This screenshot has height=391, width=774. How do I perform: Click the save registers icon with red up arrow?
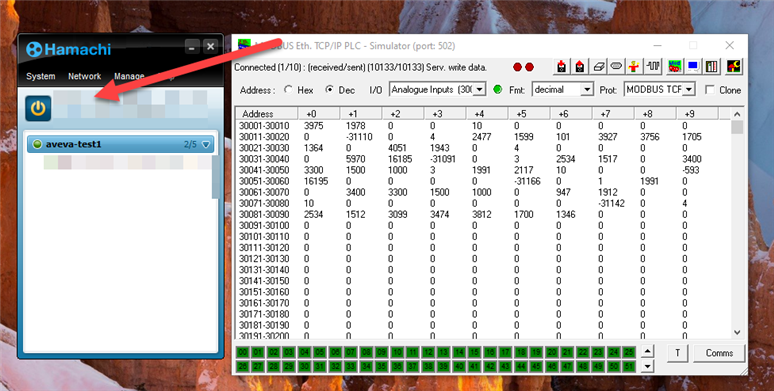coord(580,67)
